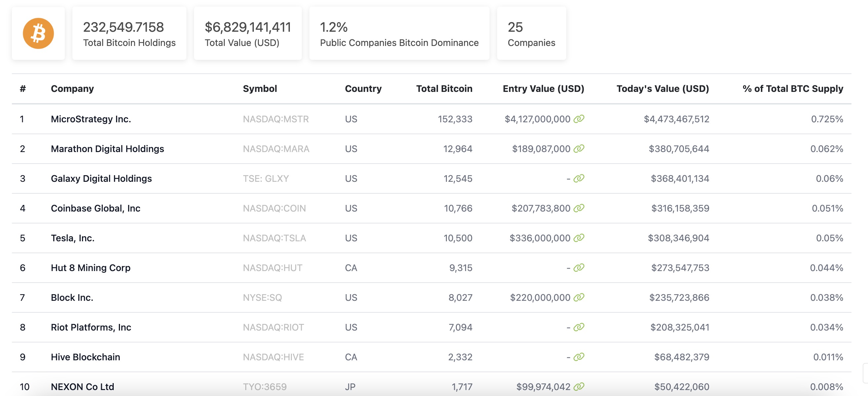The image size is (868, 396).
Task: Click the $380,705,644 today's value cell
Action: tap(679, 149)
